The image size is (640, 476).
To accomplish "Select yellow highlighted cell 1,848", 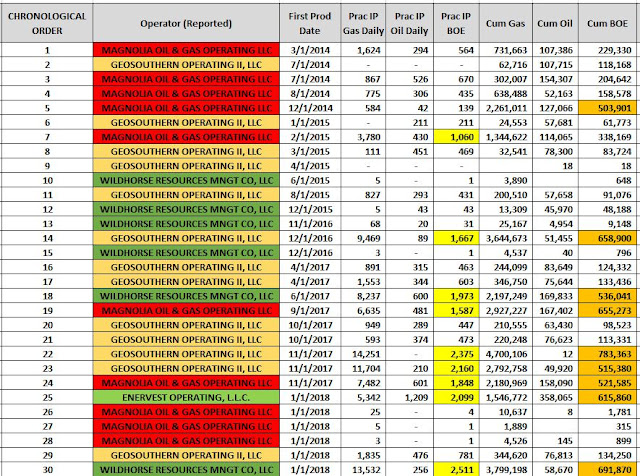I will [x=456, y=383].
